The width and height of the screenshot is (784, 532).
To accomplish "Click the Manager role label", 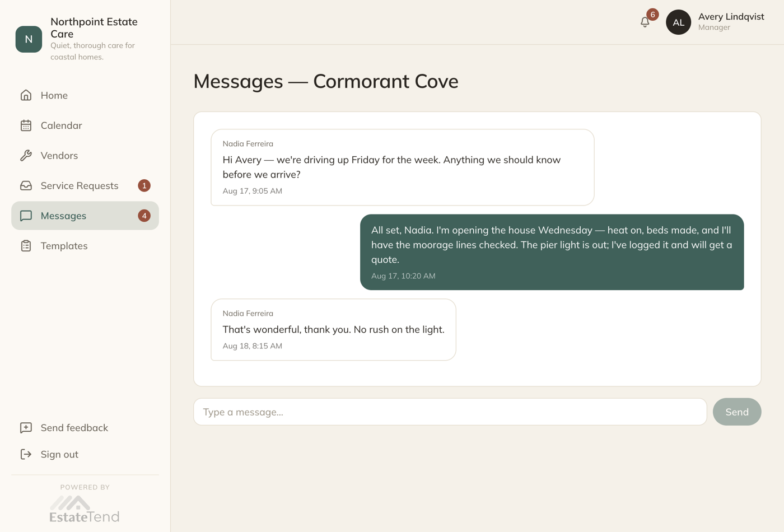I will tap(714, 27).
